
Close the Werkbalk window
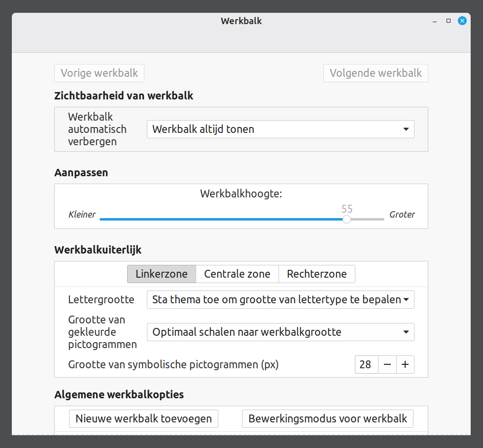click(x=462, y=21)
